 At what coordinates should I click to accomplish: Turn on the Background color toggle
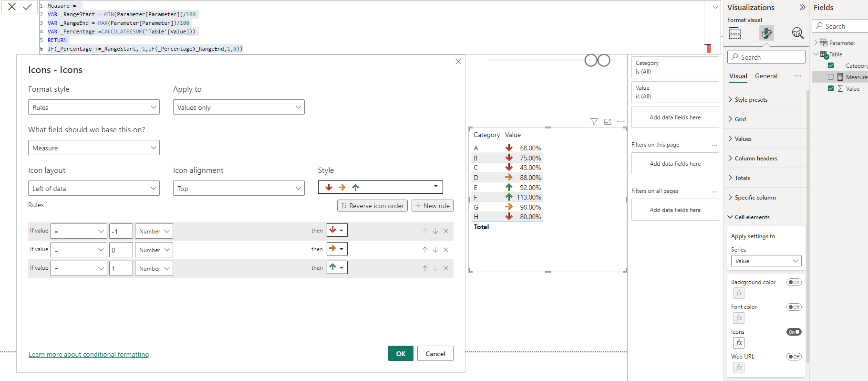point(794,282)
